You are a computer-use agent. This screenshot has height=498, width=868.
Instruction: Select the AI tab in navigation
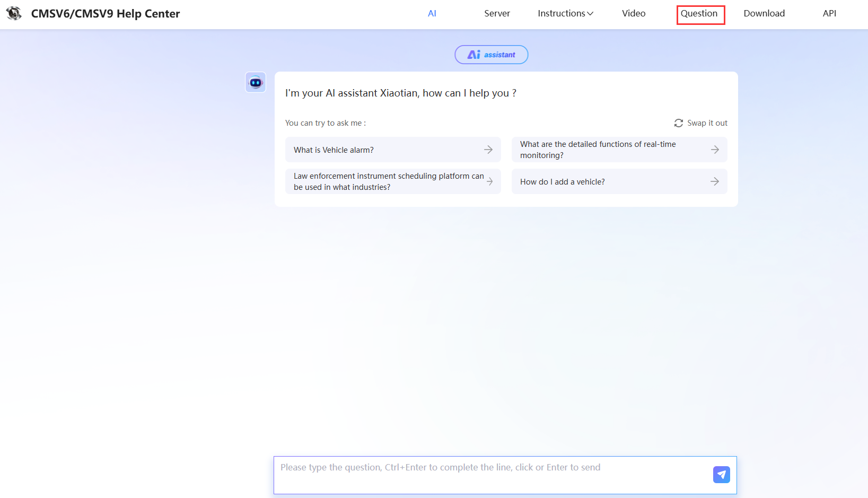click(x=432, y=13)
